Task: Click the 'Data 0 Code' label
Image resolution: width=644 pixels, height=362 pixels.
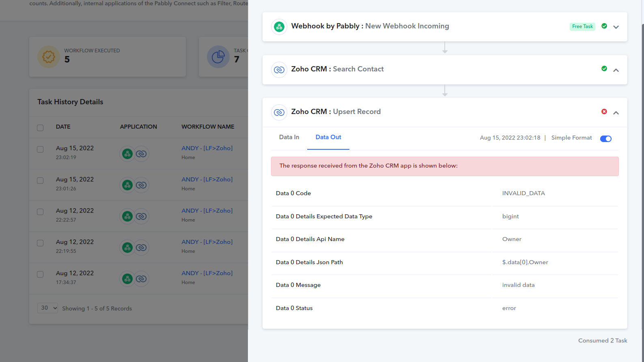Action: pos(293,193)
